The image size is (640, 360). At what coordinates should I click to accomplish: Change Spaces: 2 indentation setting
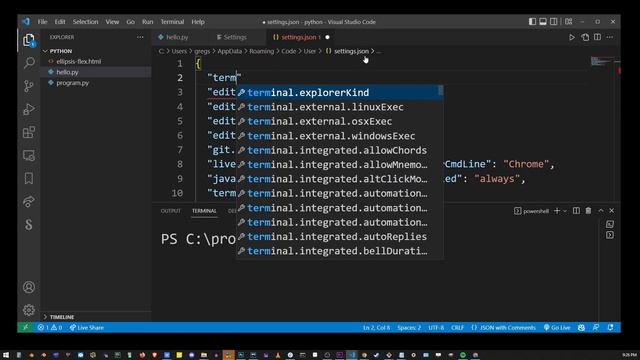click(x=409, y=327)
